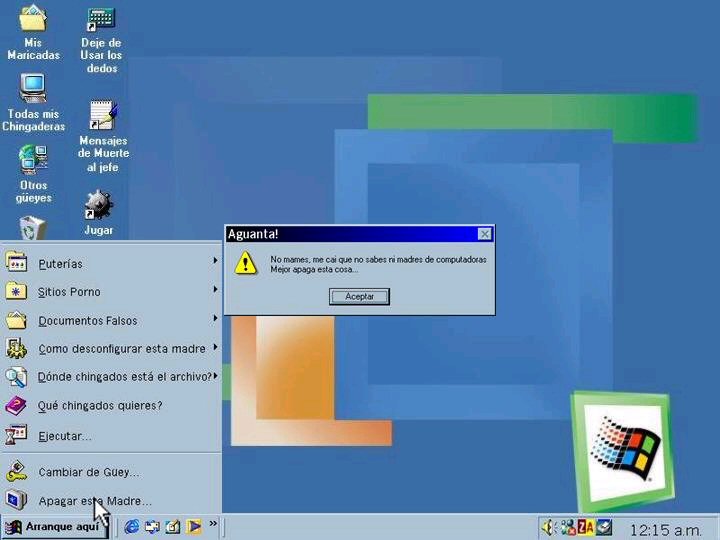Image resolution: width=720 pixels, height=540 pixels.
Task: Select the Ejecutar... menu item
Action: (65, 436)
